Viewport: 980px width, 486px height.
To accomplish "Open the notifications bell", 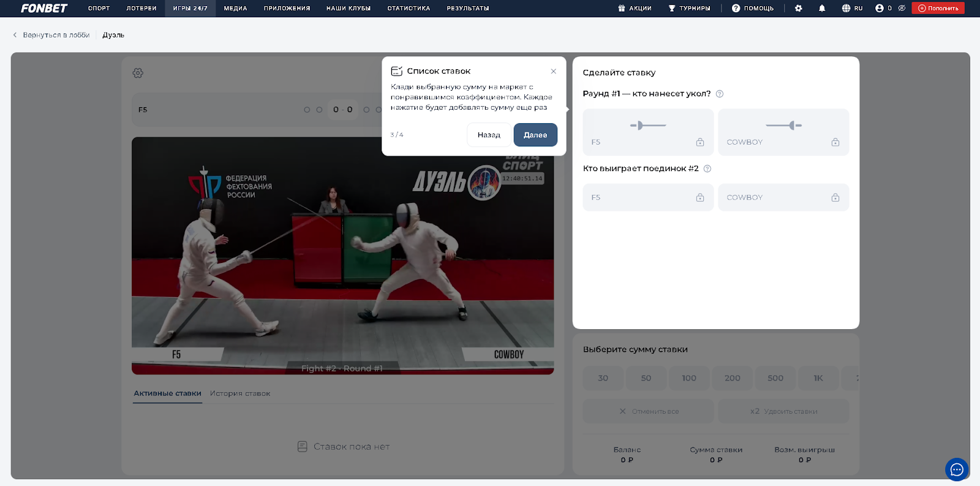I will (x=822, y=9).
